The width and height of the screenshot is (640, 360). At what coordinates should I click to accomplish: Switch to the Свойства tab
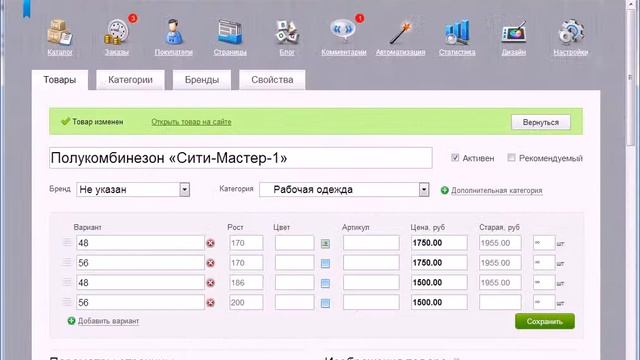[272, 80]
